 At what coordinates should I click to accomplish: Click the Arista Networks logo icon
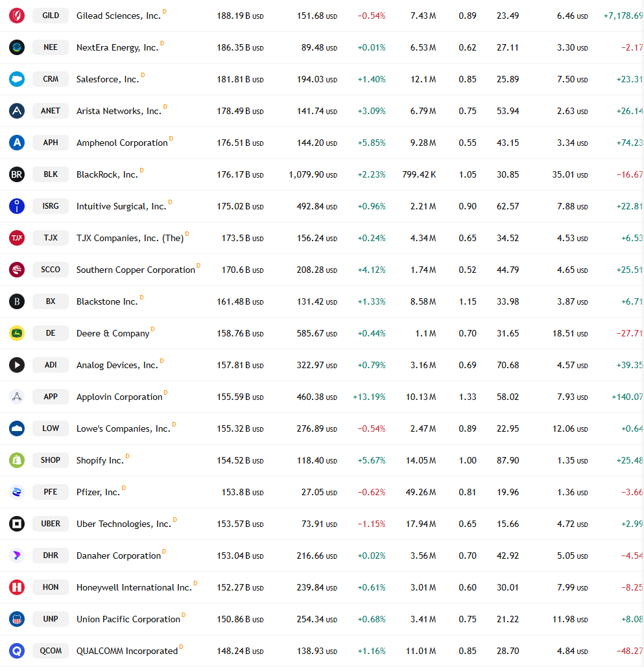pyautogui.click(x=17, y=111)
